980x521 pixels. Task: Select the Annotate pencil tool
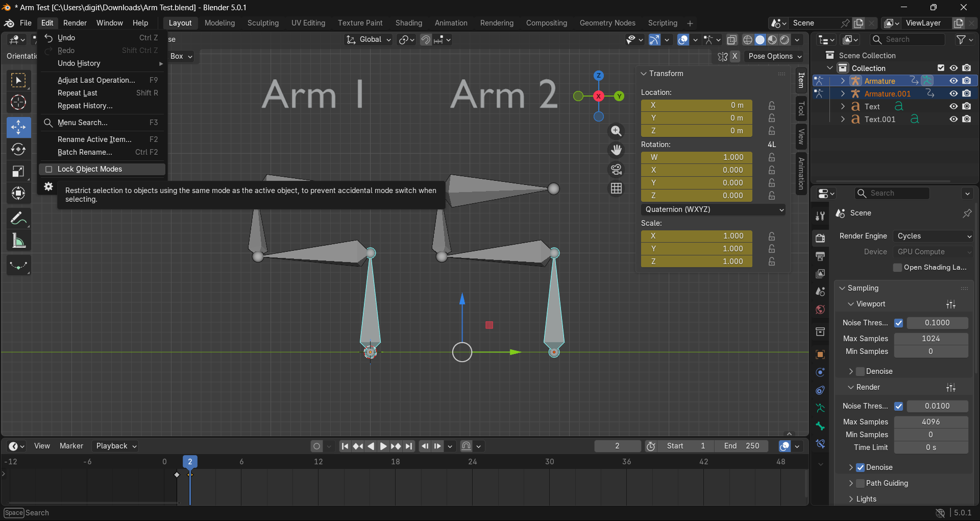coord(18,219)
